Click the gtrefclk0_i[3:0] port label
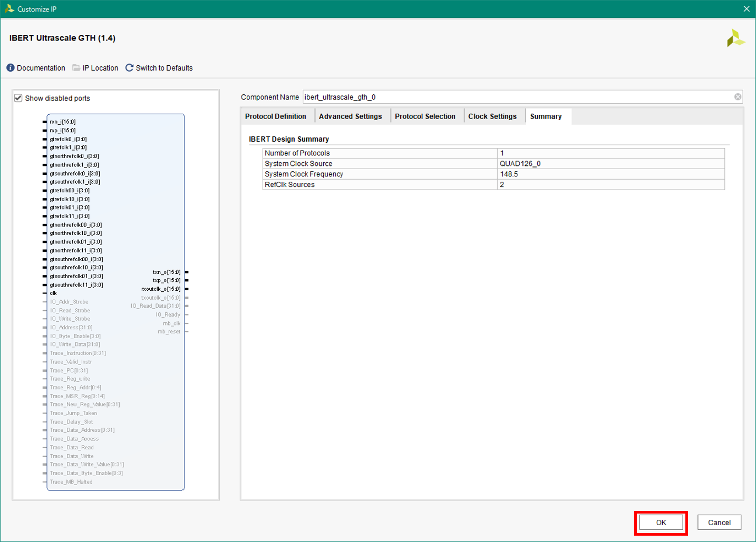Viewport: 756px width, 542px height. coord(68,139)
